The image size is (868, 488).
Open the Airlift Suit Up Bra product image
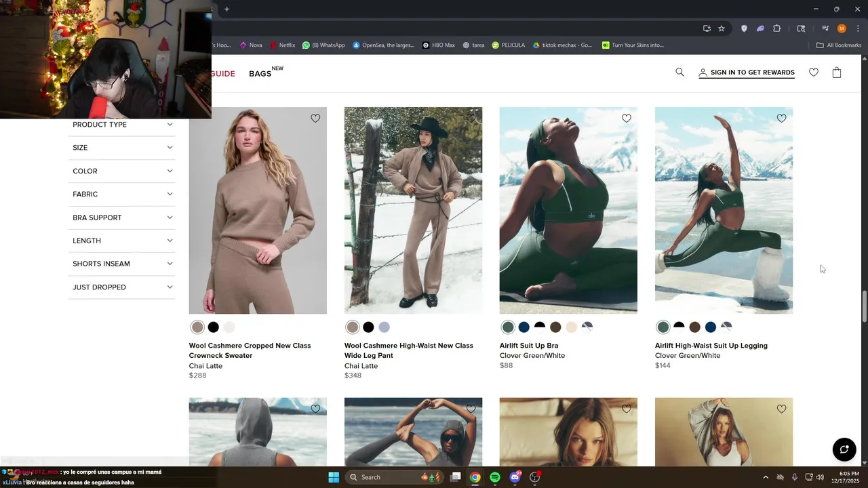(x=568, y=210)
